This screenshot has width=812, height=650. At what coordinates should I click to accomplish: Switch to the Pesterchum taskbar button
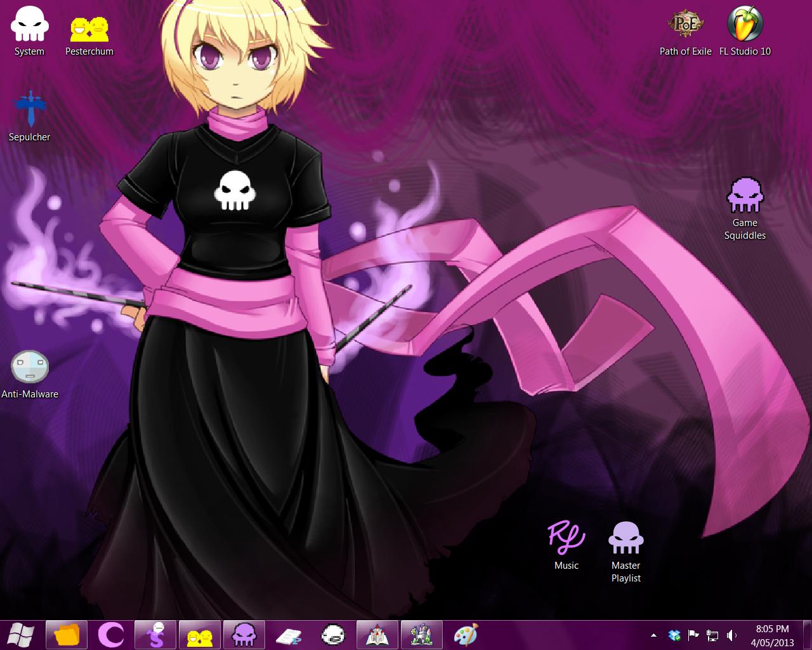click(x=200, y=634)
